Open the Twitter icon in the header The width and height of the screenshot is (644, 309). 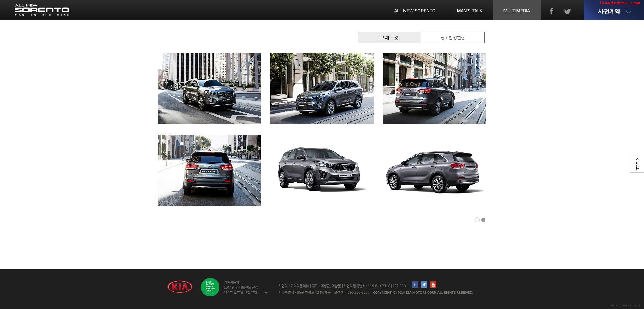(x=567, y=12)
